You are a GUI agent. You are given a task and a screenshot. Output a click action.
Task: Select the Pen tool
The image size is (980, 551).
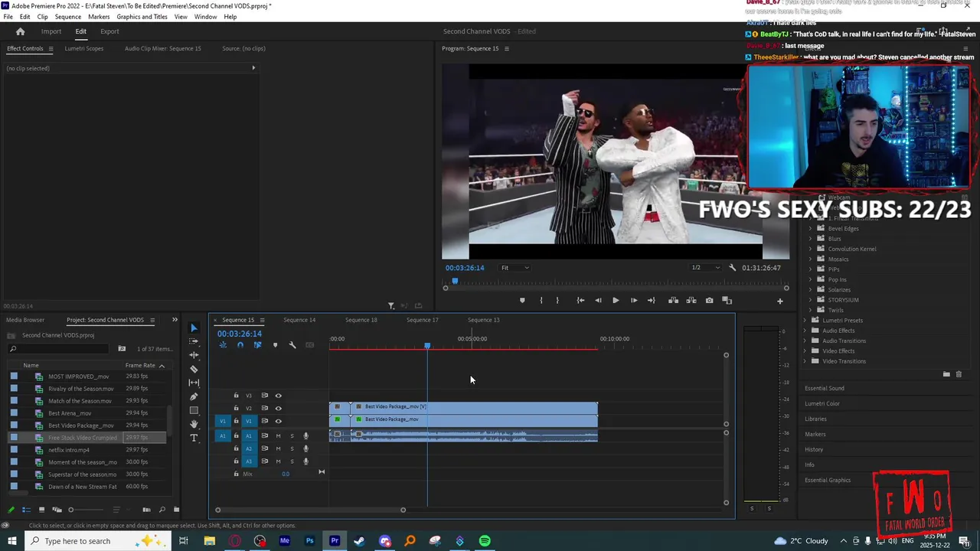(x=194, y=396)
